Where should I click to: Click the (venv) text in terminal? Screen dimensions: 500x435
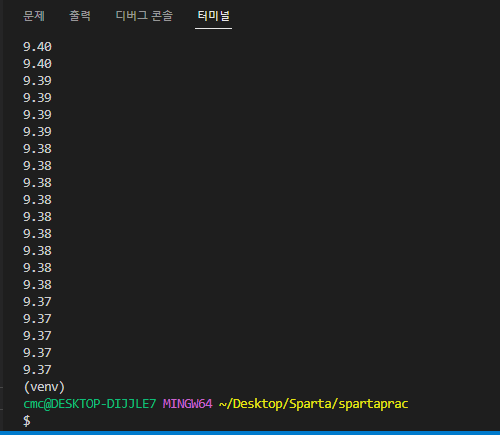(x=44, y=387)
